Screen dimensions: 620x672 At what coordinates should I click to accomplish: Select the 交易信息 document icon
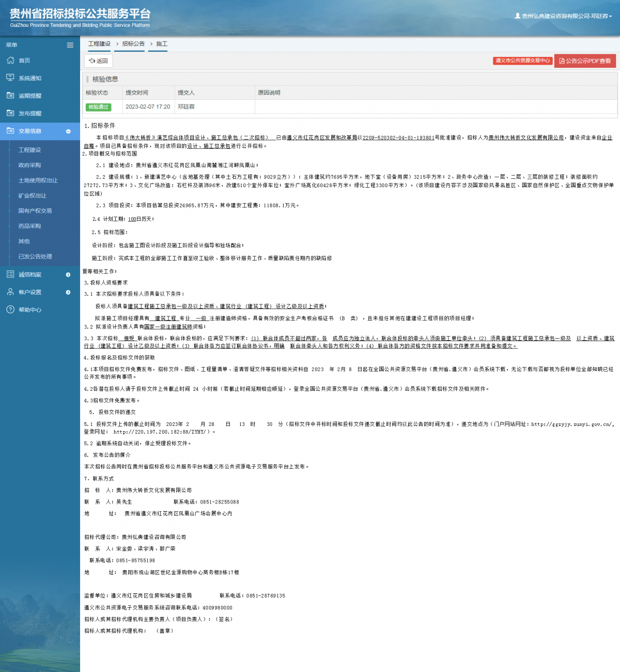pyautogui.click(x=10, y=131)
